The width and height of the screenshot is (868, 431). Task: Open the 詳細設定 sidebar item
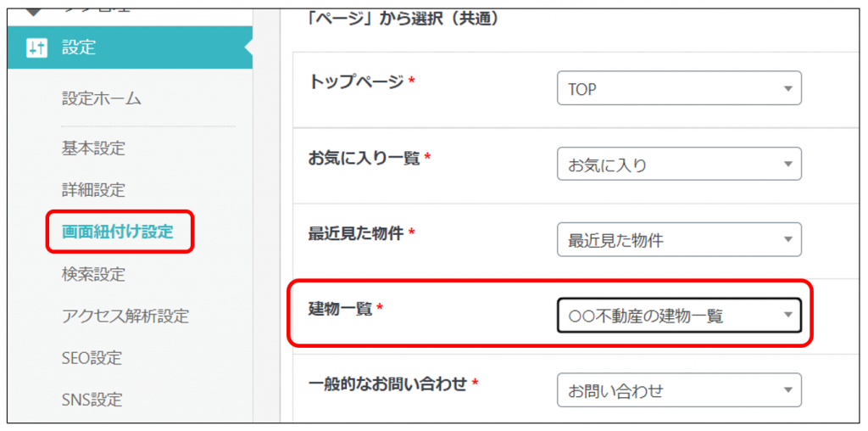tap(93, 190)
